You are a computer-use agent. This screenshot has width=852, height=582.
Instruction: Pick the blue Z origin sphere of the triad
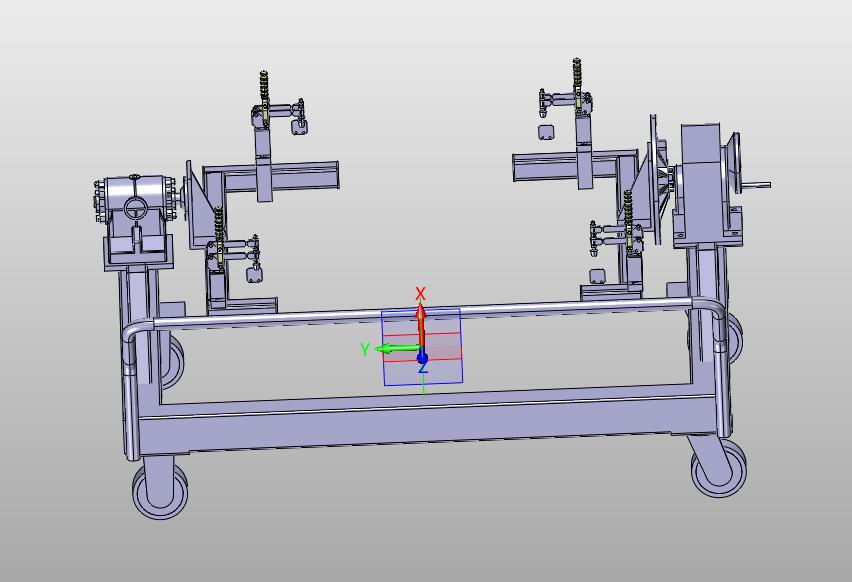coord(422,358)
